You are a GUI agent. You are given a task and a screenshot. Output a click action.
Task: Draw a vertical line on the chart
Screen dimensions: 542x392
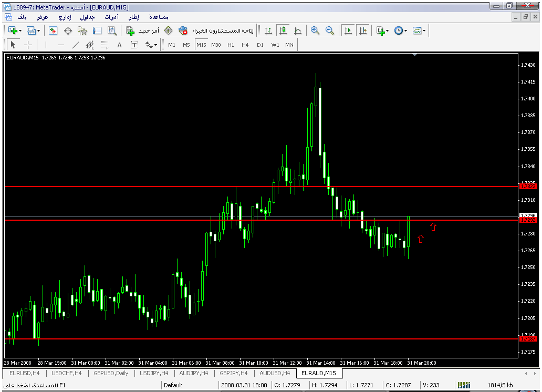(46, 45)
